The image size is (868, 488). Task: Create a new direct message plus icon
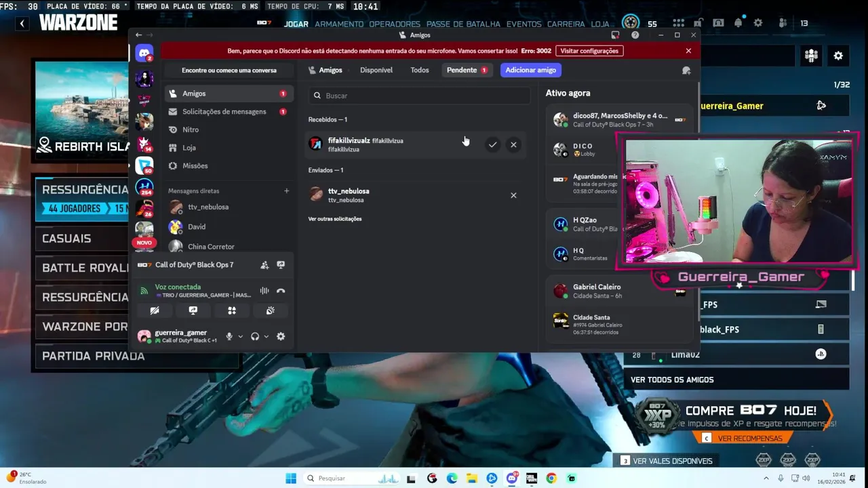tap(286, 191)
